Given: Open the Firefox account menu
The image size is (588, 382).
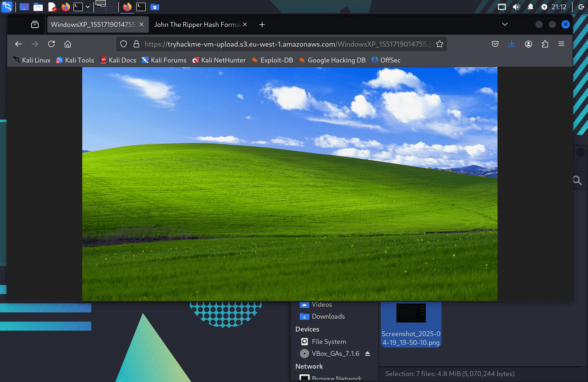Looking at the screenshot, I should point(529,44).
